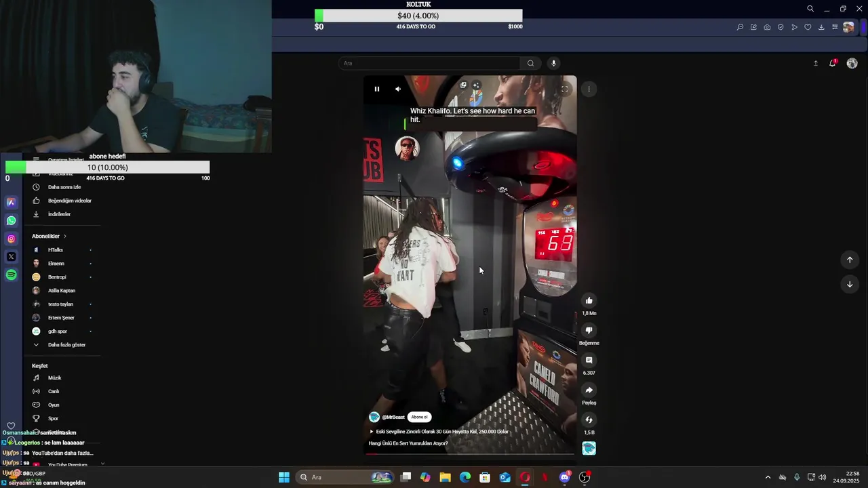
Task: Open Instagram in the browser sidebar
Action: tap(11, 239)
